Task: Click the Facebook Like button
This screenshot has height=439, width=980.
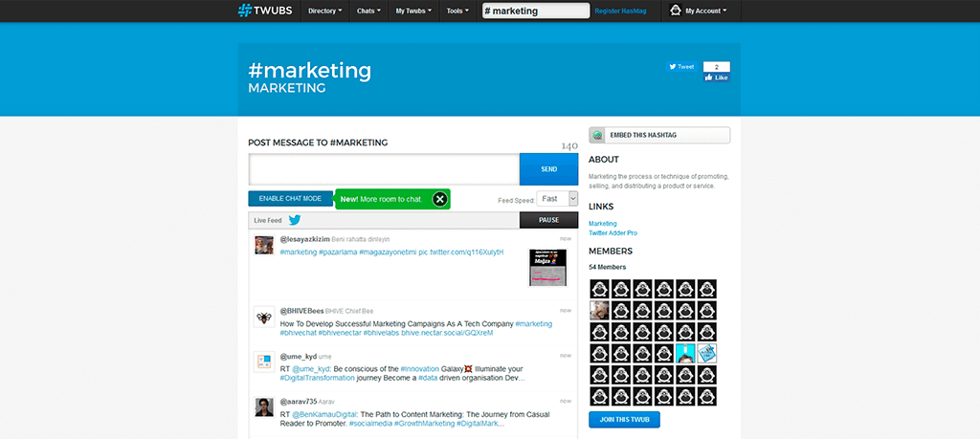Action: 717,77
